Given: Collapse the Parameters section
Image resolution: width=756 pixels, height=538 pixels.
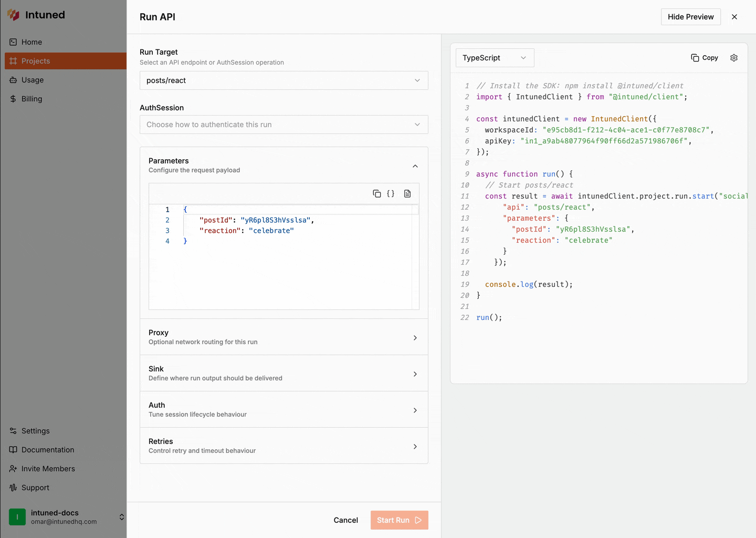Looking at the screenshot, I should pyautogui.click(x=415, y=165).
